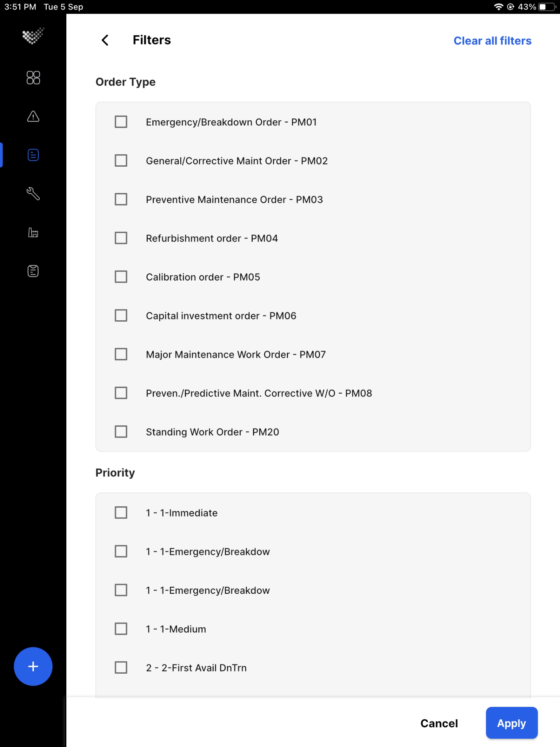Go back using the left chevron
This screenshot has width=560, height=747.
[x=105, y=40]
